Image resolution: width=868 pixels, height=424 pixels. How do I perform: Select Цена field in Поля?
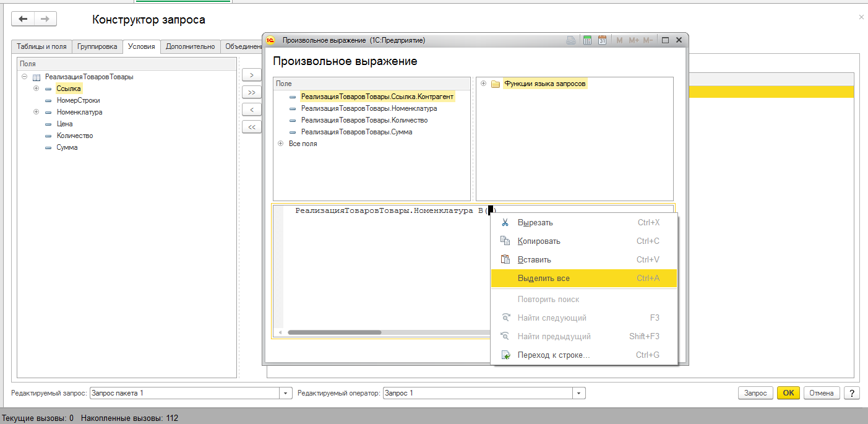click(x=64, y=124)
